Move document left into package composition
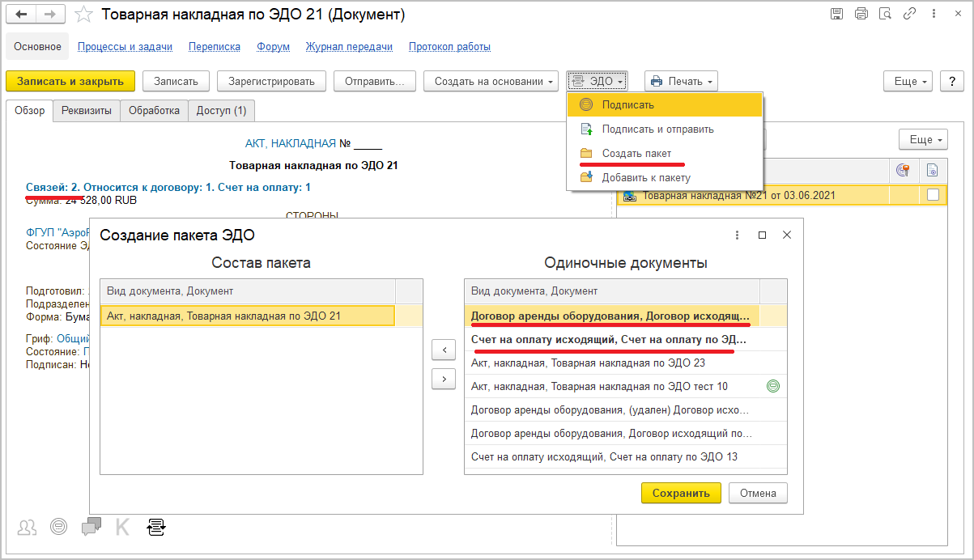 pos(444,350)
